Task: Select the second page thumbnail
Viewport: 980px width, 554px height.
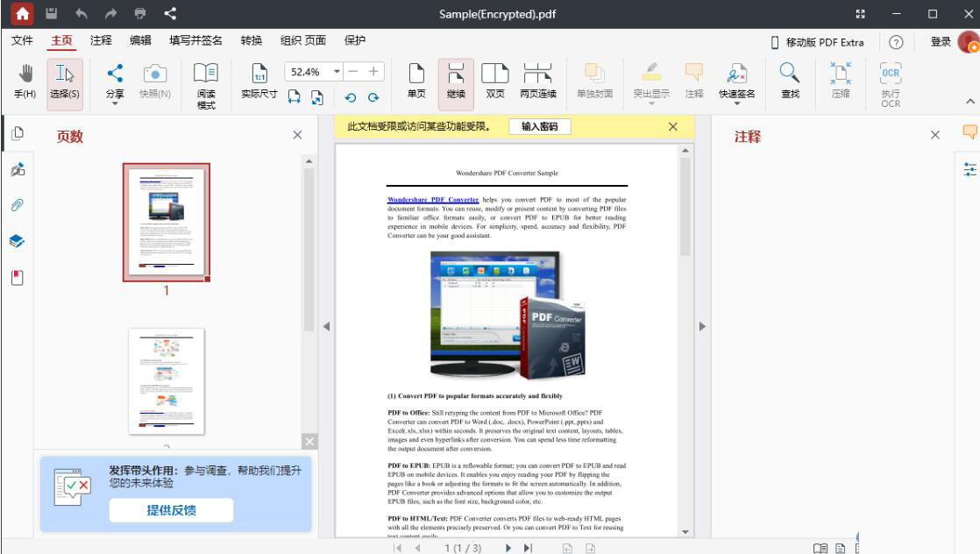Action: click(167, 381)
